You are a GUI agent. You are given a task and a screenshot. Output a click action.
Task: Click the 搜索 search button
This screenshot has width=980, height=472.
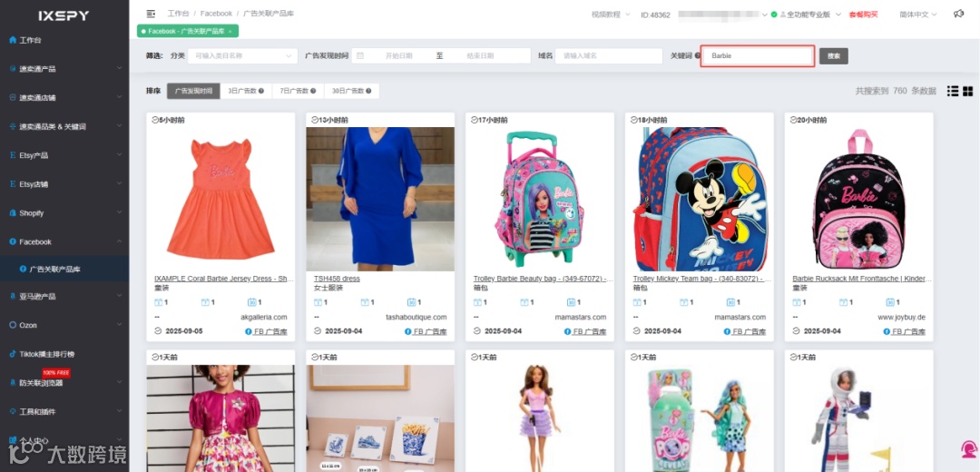(834, 55)
